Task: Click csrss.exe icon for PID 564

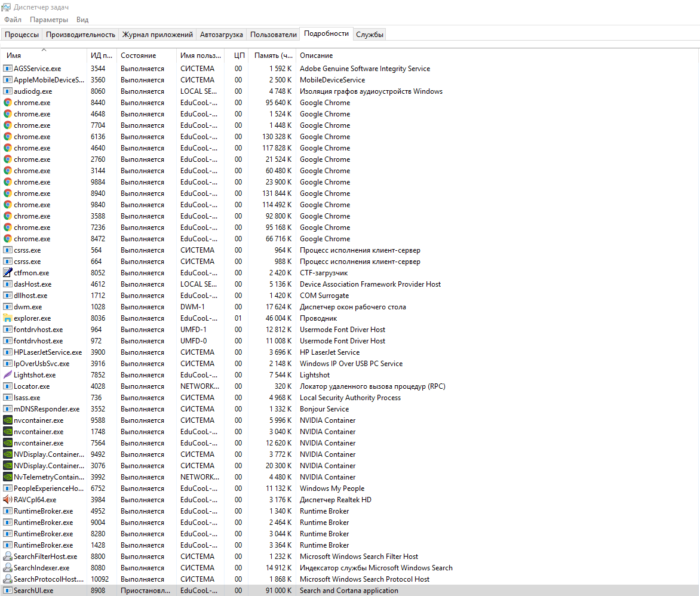Action: 8,250
